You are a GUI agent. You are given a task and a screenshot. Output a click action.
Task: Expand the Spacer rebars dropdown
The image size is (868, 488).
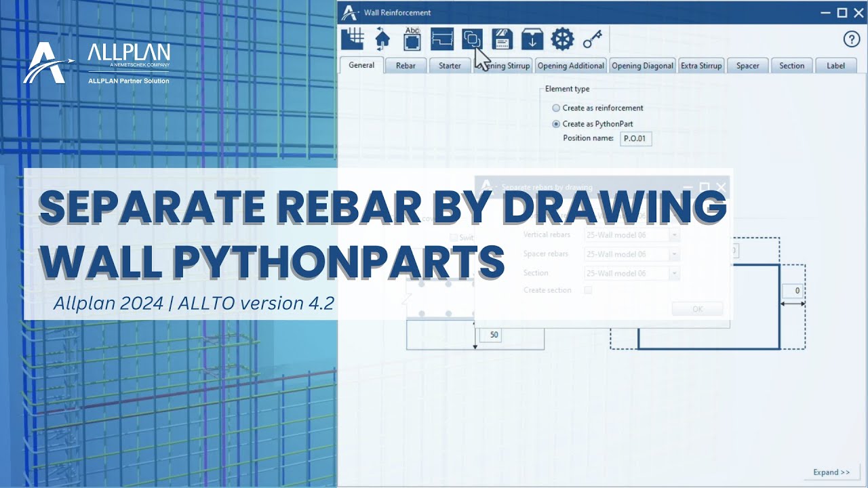click(x=674, y=254)
